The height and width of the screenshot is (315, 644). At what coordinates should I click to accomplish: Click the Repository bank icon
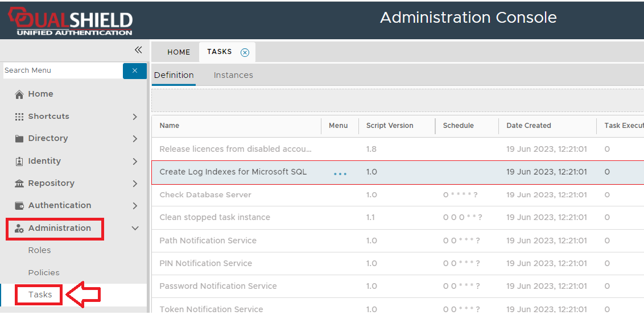(x=19, y=184)
